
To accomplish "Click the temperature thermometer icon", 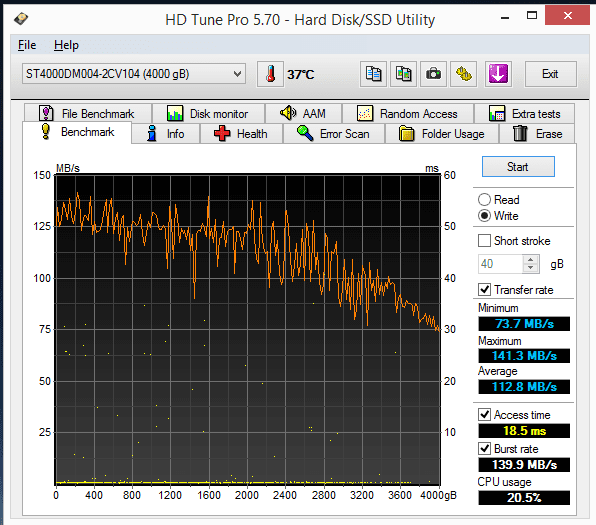I will [x=270, y=74].
